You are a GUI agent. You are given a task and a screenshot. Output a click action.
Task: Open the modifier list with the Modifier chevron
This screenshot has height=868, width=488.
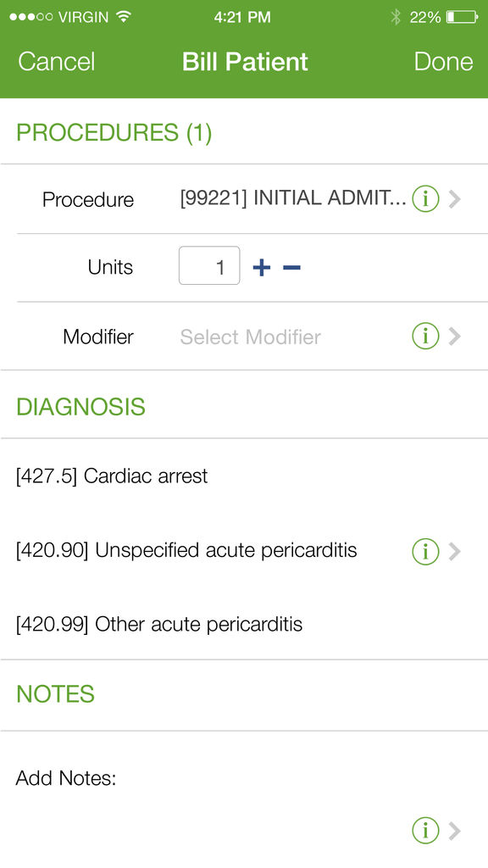coord(455,337)
